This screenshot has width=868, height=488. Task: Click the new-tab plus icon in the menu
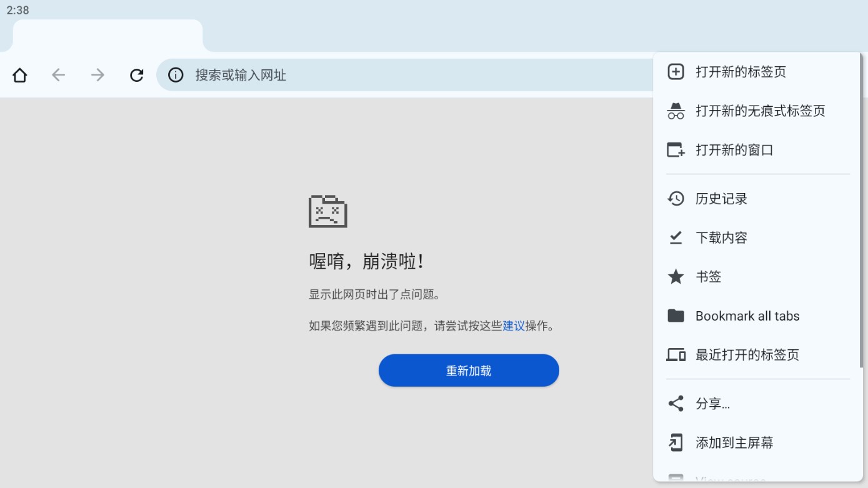(676, 72)
